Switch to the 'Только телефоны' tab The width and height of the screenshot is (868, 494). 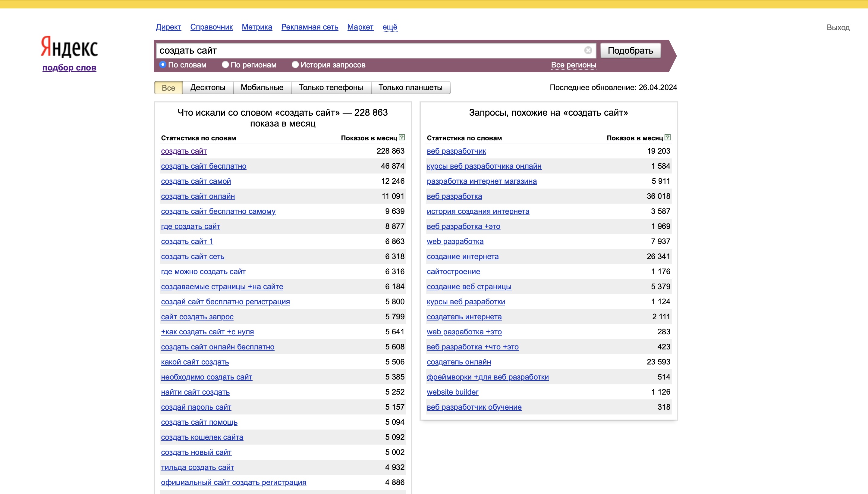click(331, 88)
